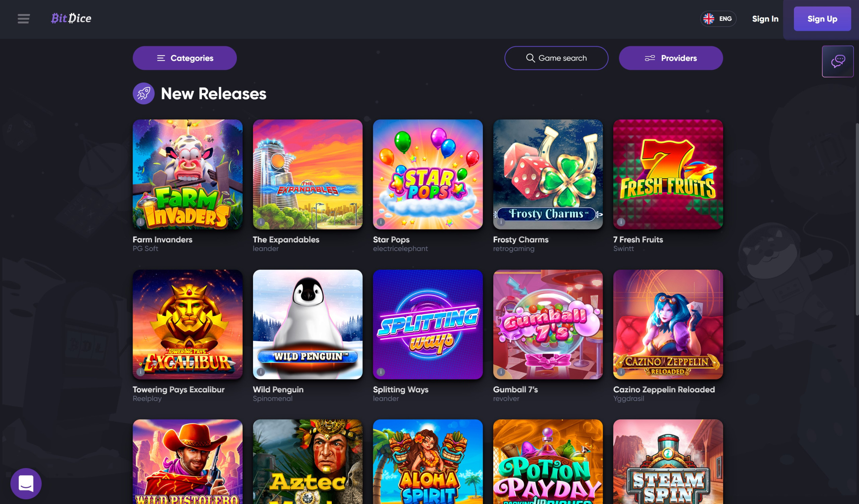Open the Towering Pays Excalibur thumbnail

[188, 324]
